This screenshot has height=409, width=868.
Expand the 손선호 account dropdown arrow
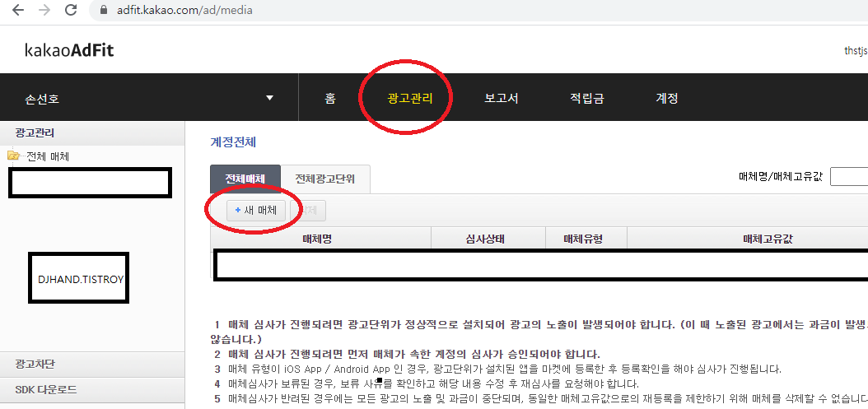point(269,98)
